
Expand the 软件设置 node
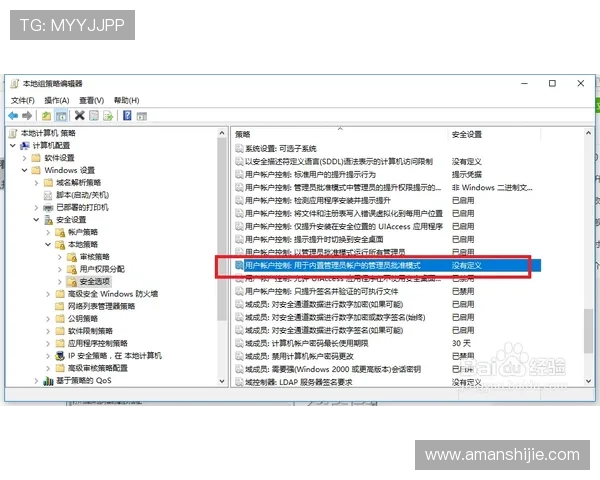24,158
